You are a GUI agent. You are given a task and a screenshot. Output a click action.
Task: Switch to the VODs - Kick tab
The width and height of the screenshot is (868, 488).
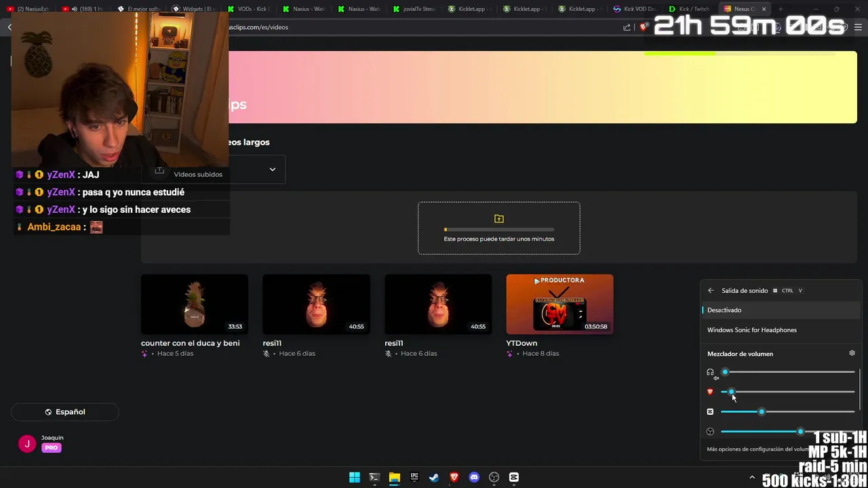[x=250, y=9]
